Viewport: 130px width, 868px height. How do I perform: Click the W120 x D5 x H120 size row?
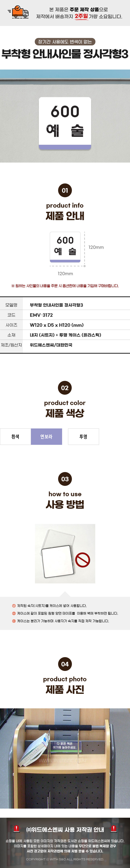(x=65, y=325)
